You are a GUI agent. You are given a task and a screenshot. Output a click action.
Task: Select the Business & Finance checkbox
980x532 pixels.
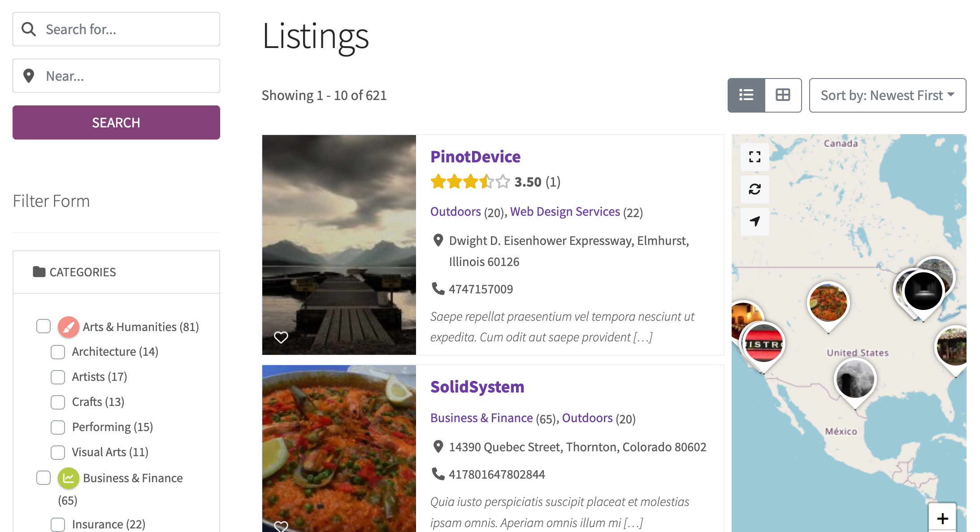click(43, 478)
